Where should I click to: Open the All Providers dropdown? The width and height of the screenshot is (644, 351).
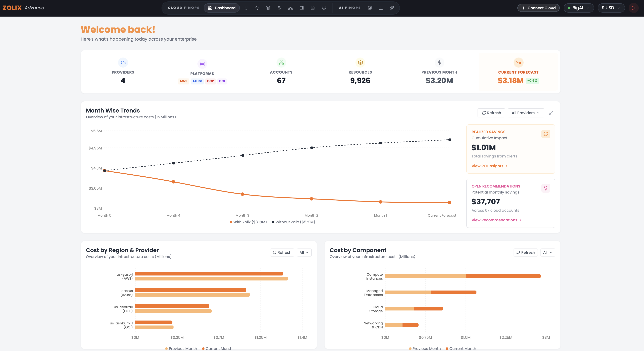[x=526, y=113]
